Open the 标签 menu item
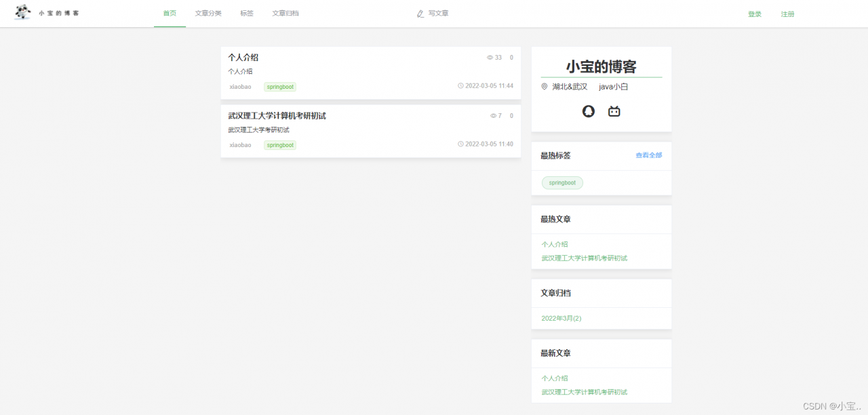This screenshot has height=415, width=868. tap(247, 13)
